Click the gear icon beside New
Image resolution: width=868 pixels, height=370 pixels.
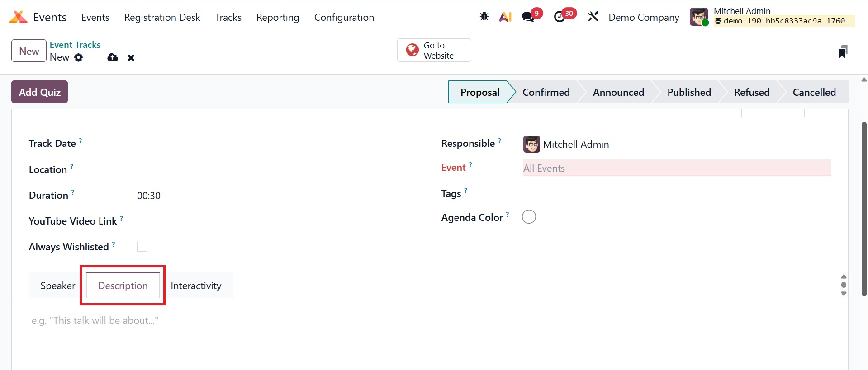pos(79,57)
